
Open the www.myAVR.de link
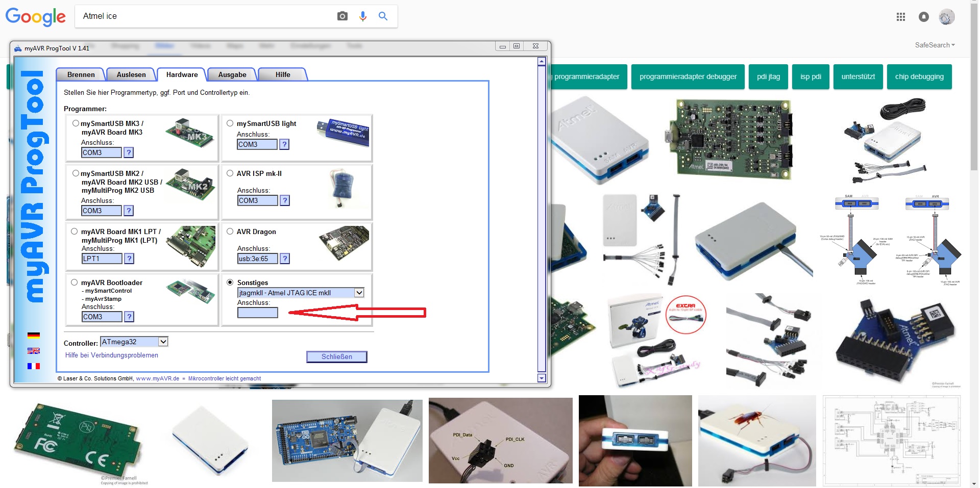click(158, 378)
